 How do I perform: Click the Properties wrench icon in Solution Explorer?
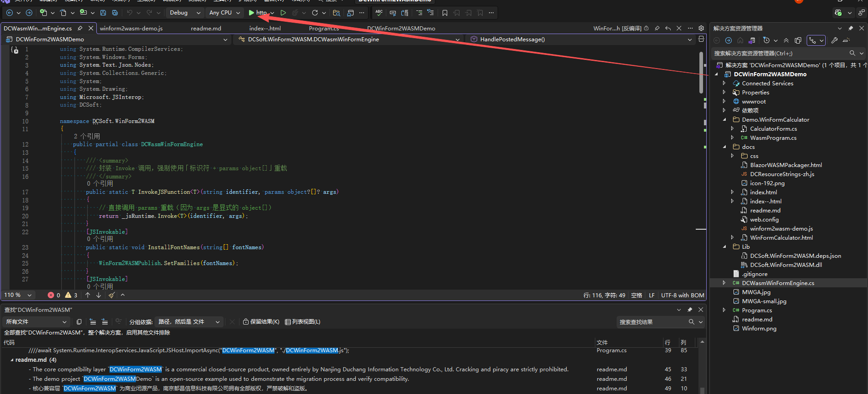834,40
